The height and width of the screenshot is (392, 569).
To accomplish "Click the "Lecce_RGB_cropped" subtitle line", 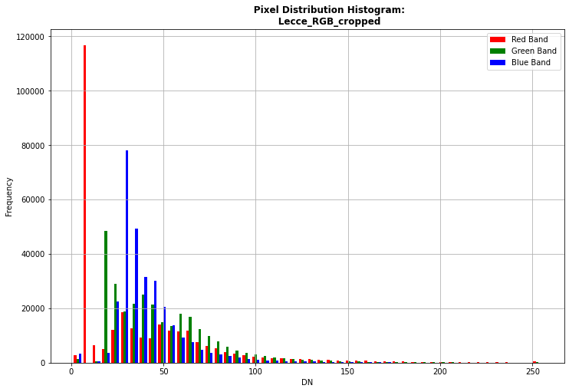I will tap(329, 21).
